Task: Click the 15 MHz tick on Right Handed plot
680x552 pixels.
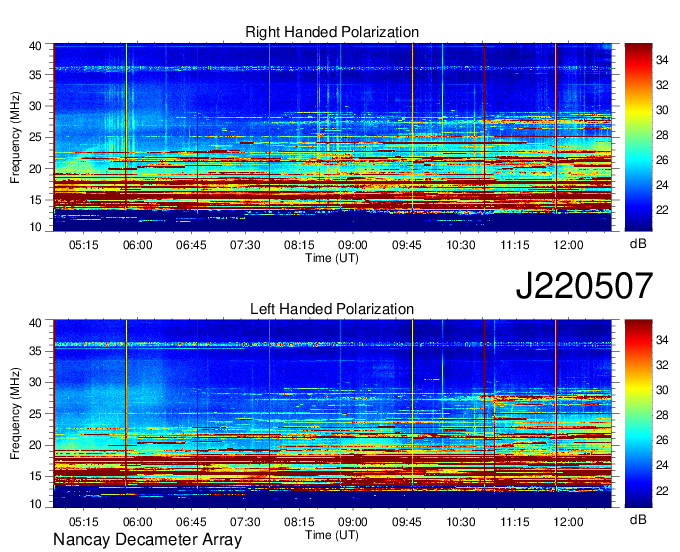Action: [36, 200]
